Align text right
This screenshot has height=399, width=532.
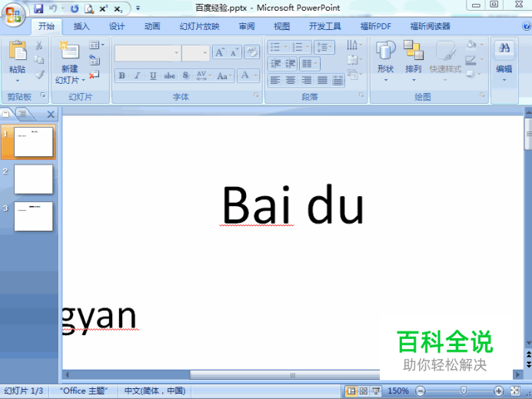[x=307, y=80]
